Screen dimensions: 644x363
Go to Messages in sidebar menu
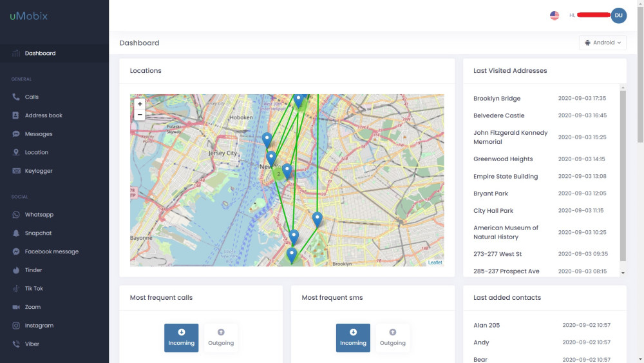click(39, 134)
